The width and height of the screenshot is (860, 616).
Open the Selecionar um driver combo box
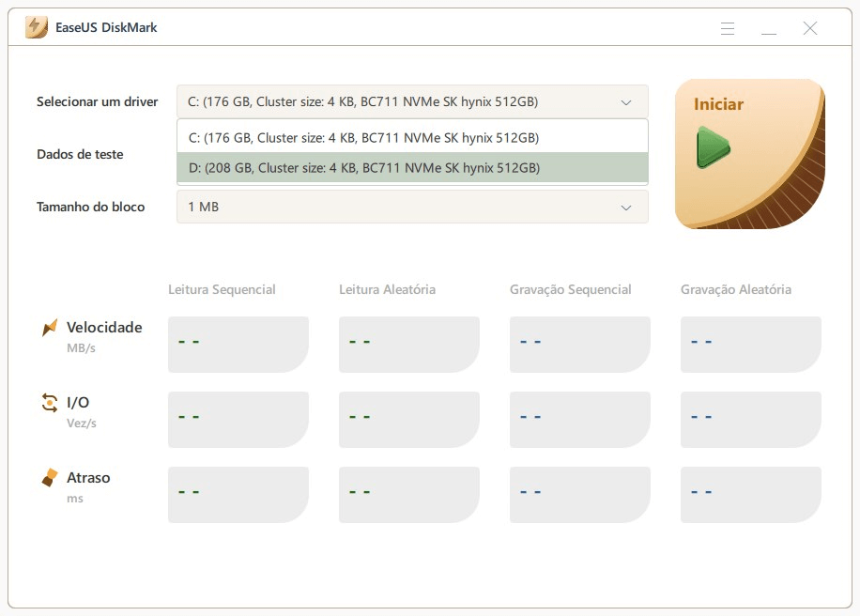tap(412, 101)
